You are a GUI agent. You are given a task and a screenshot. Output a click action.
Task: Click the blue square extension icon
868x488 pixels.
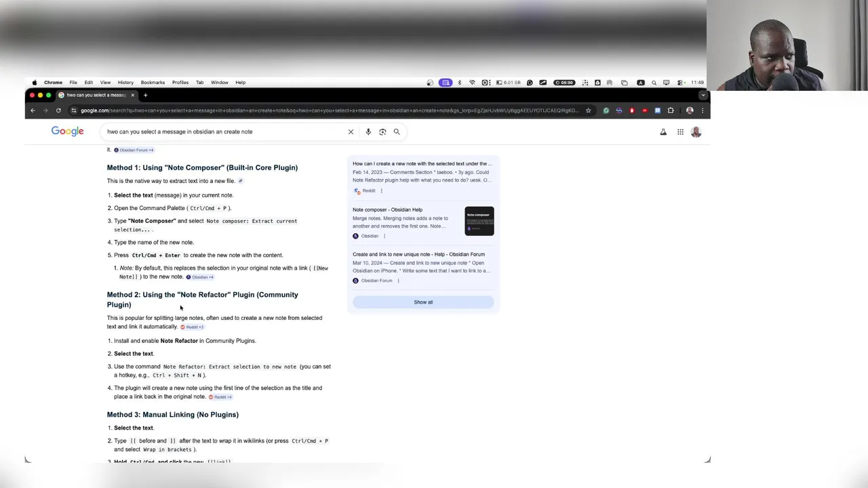[x=657, y=110]
